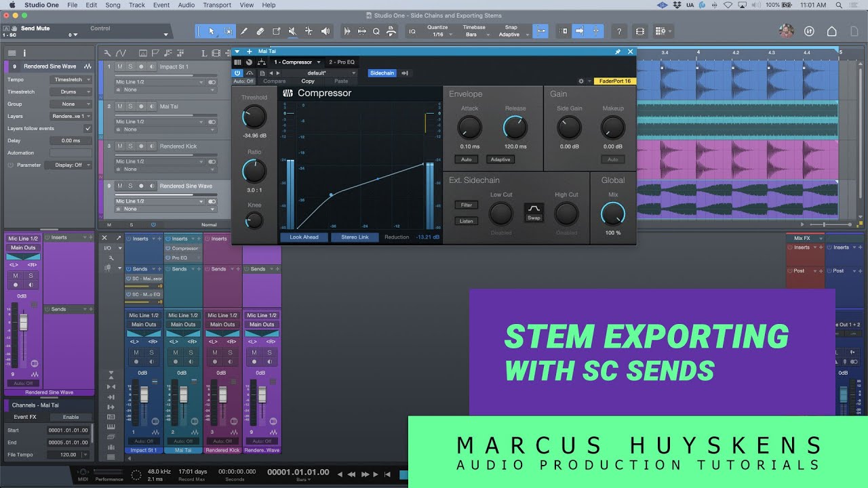Screen dimensions: 868x488
Task: Show automation curve icon above tracks
Action: (121, 53)
